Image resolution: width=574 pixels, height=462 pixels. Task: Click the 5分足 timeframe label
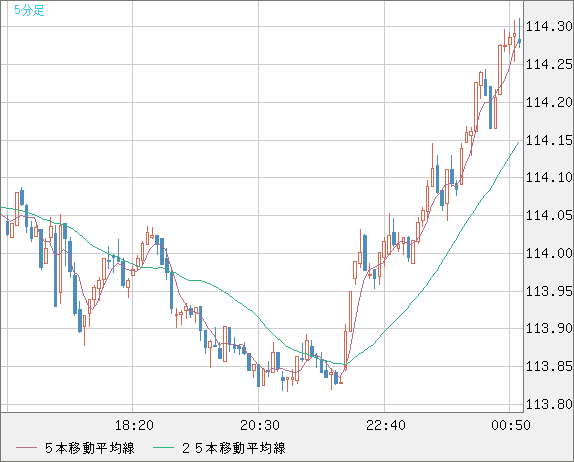click(29, 10)
